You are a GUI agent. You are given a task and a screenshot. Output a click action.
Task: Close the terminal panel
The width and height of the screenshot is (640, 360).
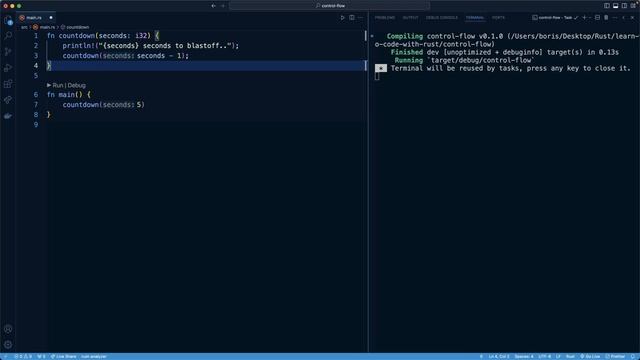(633, 18)
